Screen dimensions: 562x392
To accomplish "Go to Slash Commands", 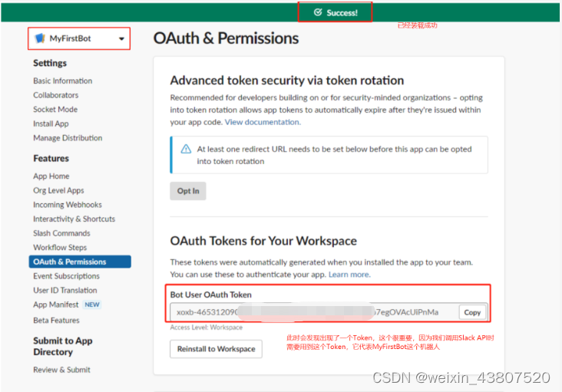I will (61, 233).
